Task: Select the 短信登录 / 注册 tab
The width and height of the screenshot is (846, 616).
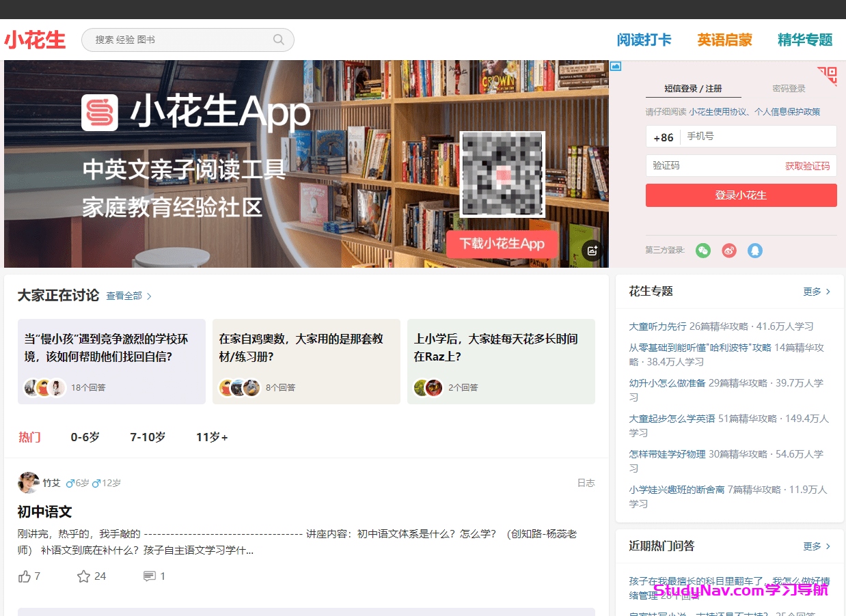Action: pyautogui.click(x=693, y=89)
